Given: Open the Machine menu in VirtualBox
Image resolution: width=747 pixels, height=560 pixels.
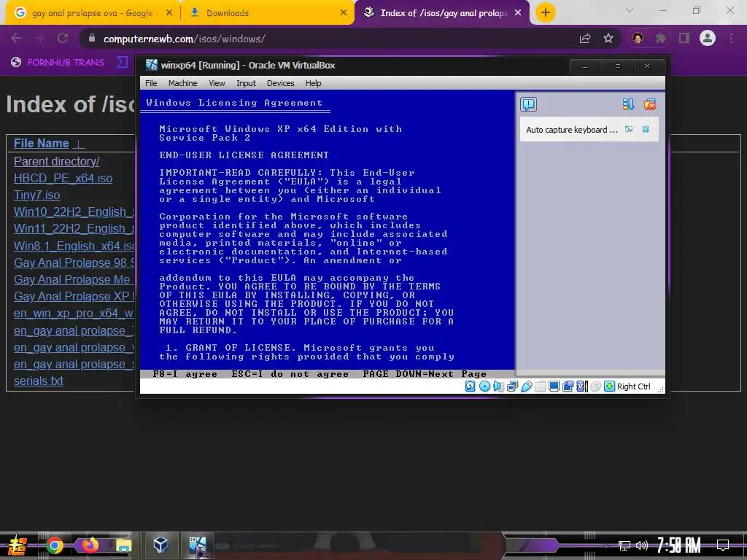Looking at the screenshot, I should tap(182, 83).
